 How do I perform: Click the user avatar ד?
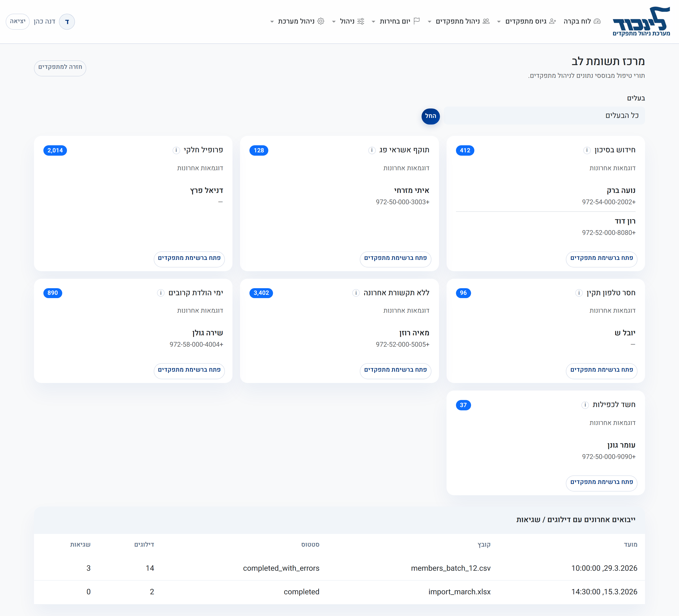(67, 21)
